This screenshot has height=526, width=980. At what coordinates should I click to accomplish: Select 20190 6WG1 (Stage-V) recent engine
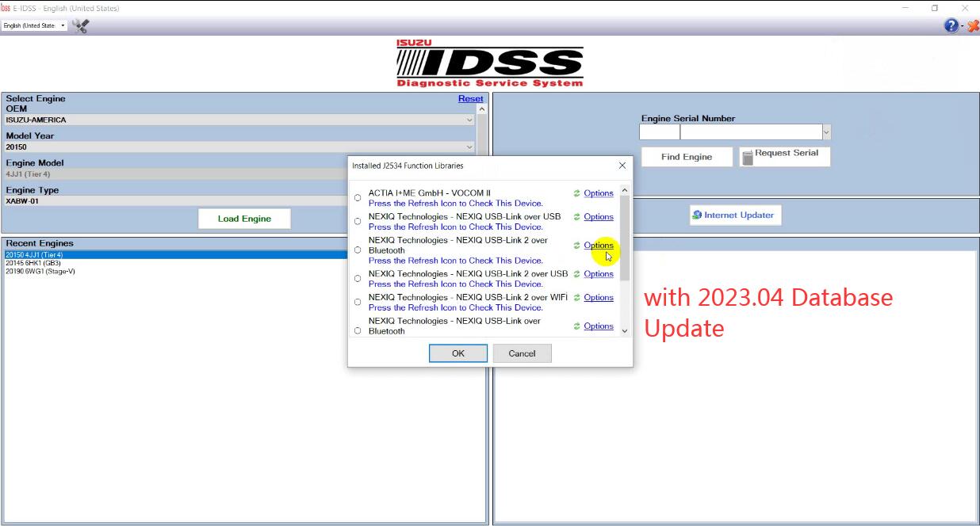click(40, 271)
